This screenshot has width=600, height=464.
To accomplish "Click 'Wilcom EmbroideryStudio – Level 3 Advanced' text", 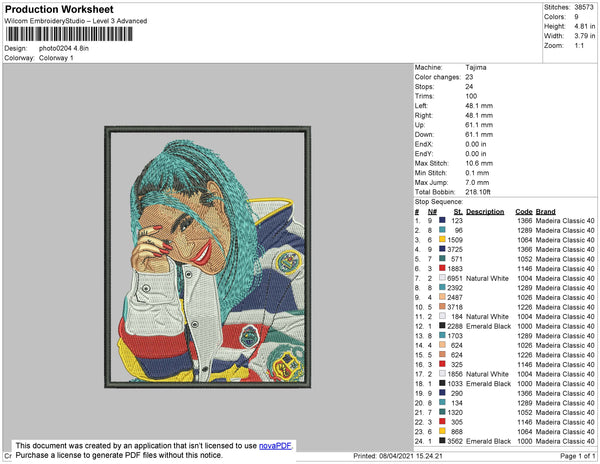I will click(x=76, y=21).
